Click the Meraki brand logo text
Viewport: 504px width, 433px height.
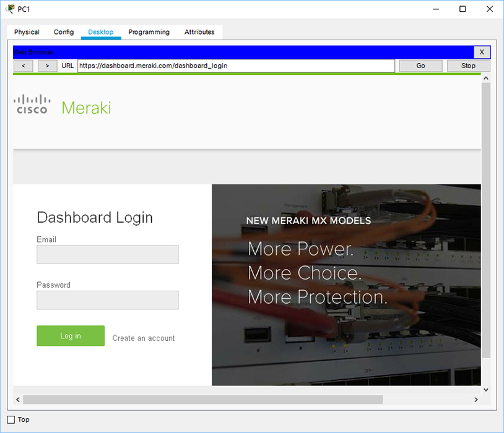86,108
